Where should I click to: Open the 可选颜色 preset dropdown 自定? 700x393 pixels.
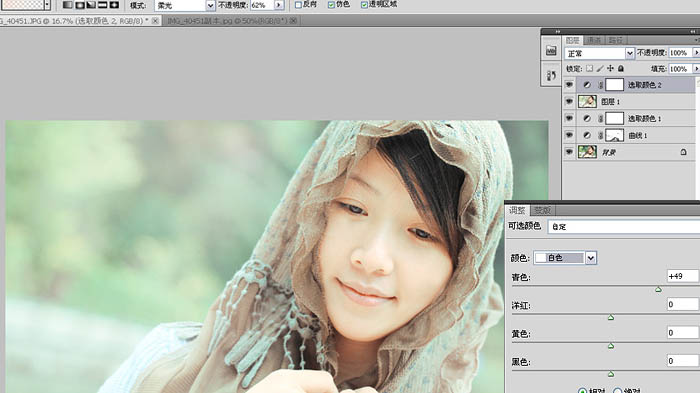(624, 227)
